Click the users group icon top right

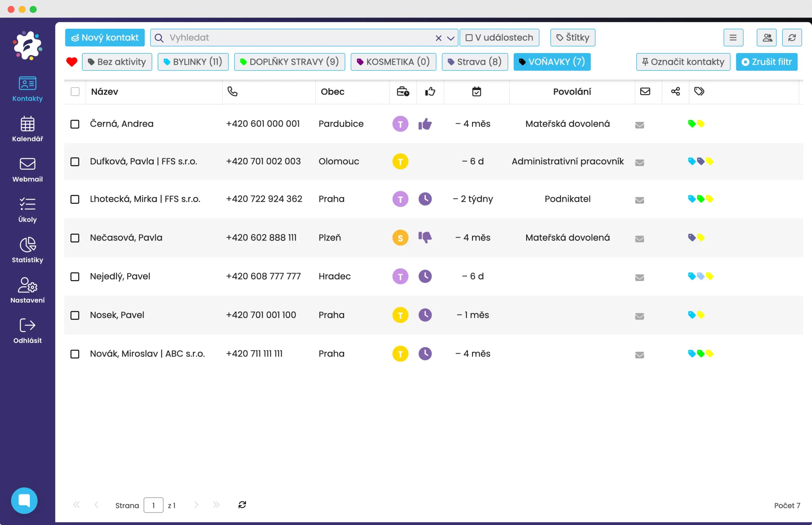[766, 37]
